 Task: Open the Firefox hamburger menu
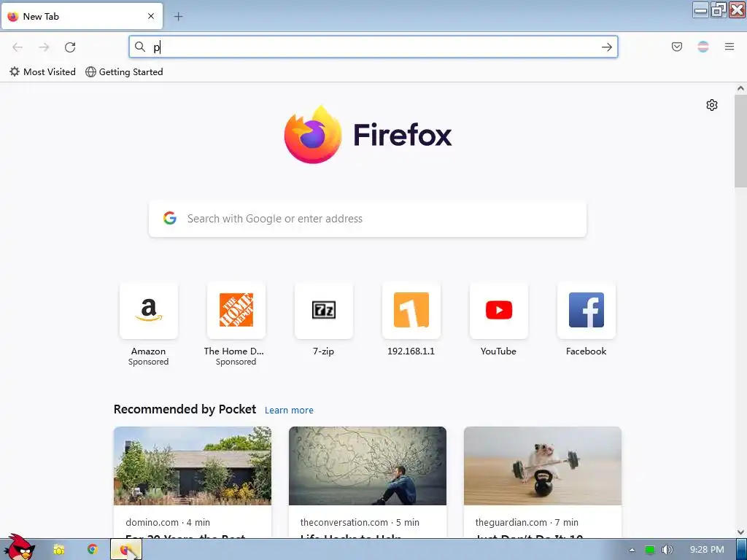(x=729, y=47)
